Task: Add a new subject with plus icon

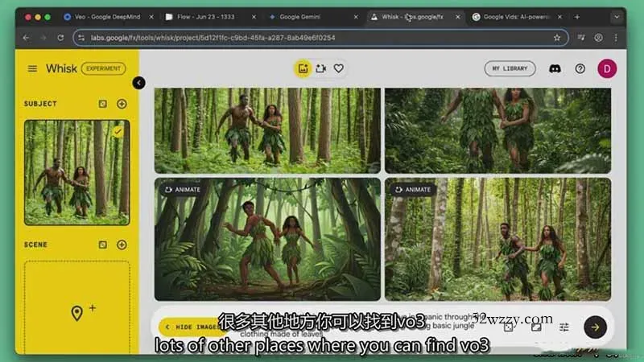Action: (122, 104)
